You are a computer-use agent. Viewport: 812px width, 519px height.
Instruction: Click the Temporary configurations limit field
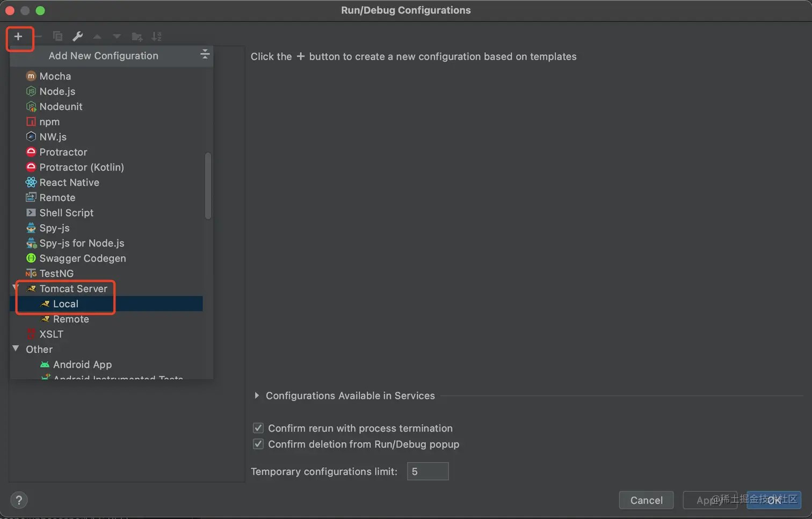pos(427,471)
